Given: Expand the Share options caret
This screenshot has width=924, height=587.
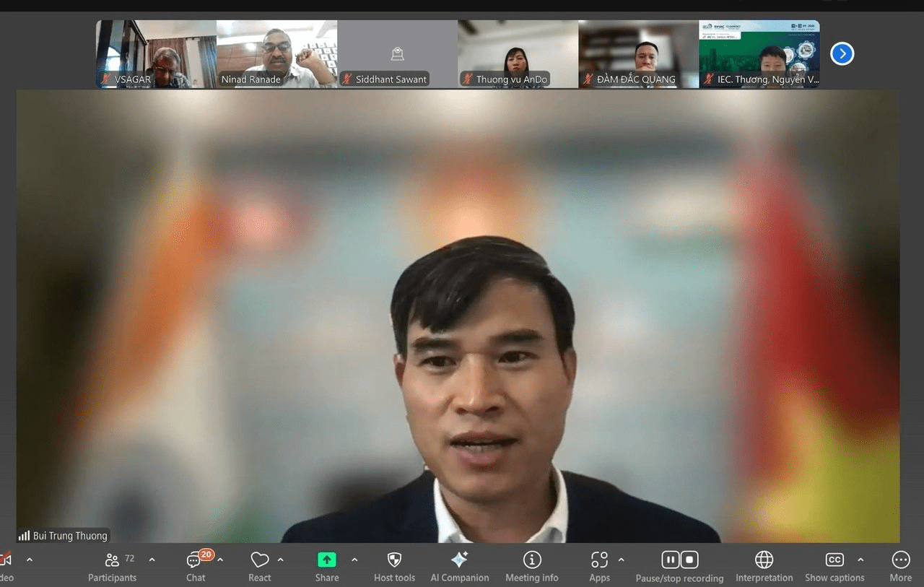Looking at the screenshot, I should coord(354,560).
